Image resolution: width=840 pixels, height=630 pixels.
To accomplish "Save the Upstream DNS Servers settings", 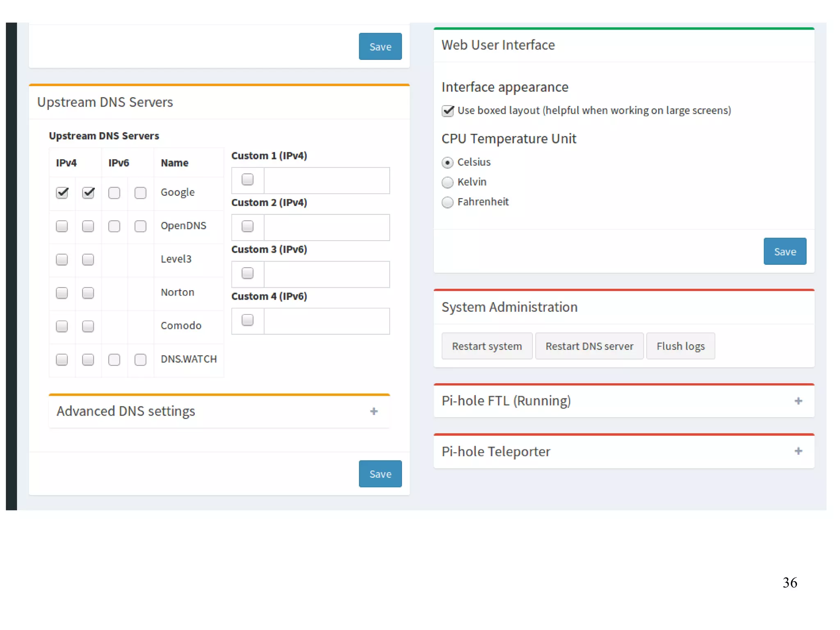I will point(380,474).
